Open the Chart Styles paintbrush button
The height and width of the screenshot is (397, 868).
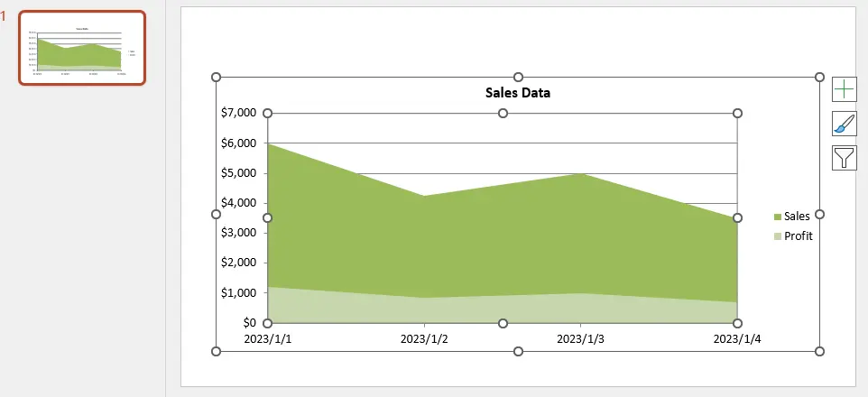click(844, 124)
